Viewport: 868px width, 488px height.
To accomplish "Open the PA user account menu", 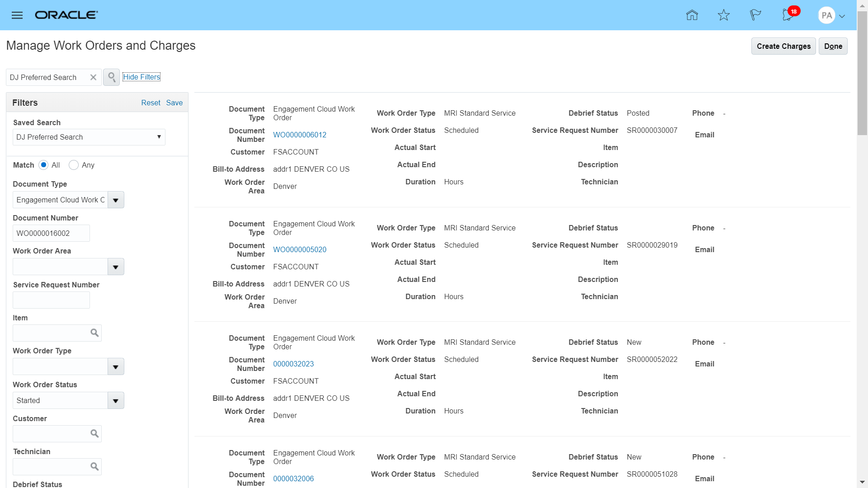I will click(x=831, y=15).
